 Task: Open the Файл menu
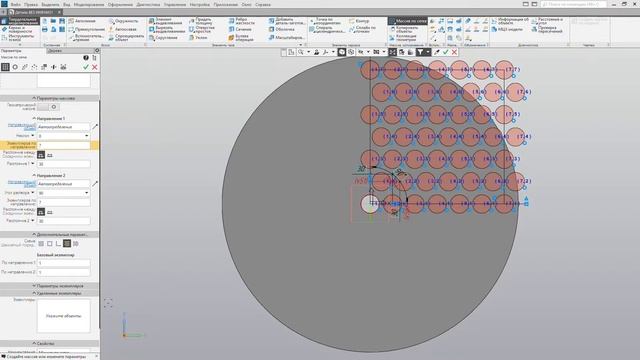tap(16, 4)
